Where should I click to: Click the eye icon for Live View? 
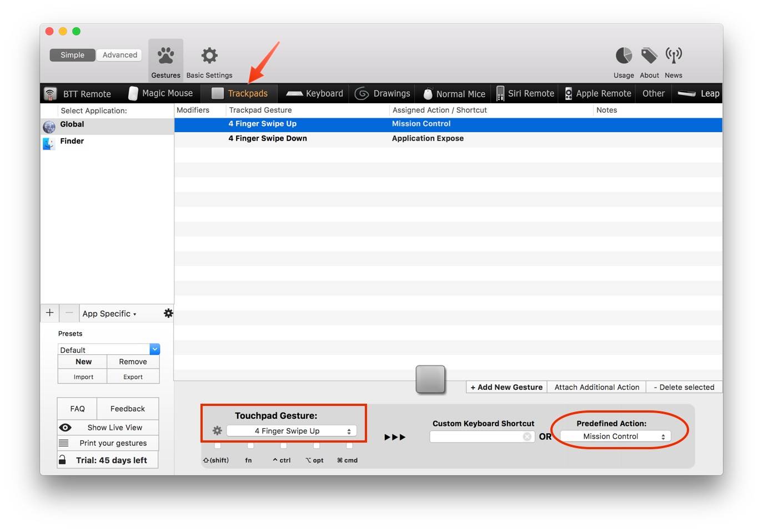pos(65,428)
